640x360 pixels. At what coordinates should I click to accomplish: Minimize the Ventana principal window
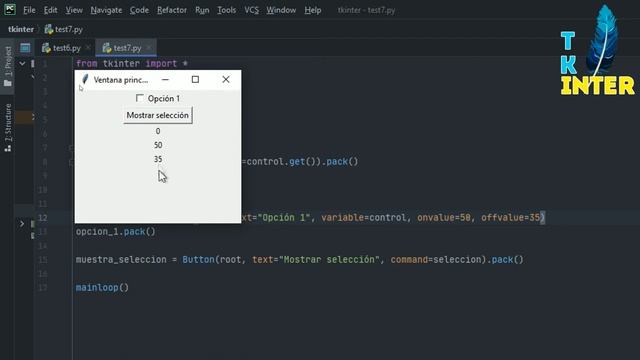point(165,80)
